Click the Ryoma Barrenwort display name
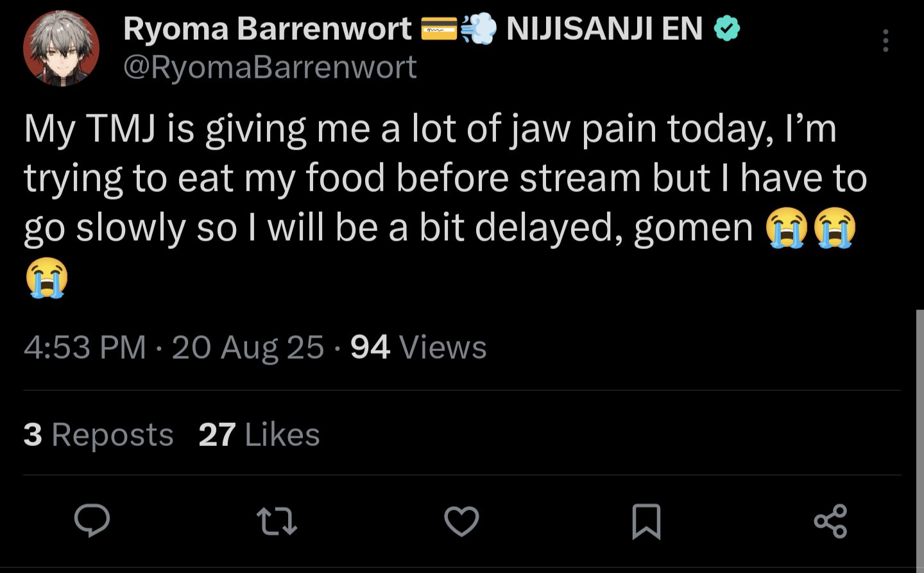Screen dimensions: 924x573 point(267,28)
